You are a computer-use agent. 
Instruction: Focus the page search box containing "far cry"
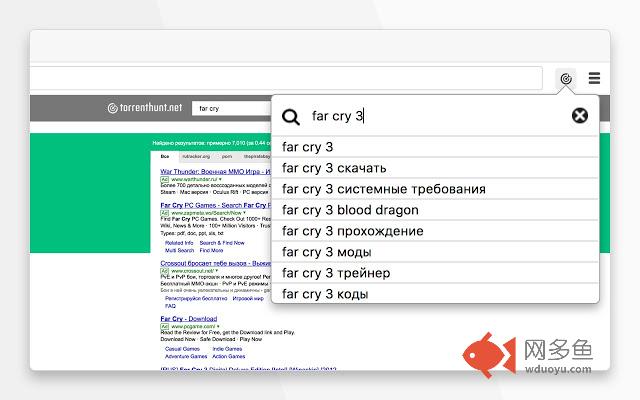coord(231,108)
